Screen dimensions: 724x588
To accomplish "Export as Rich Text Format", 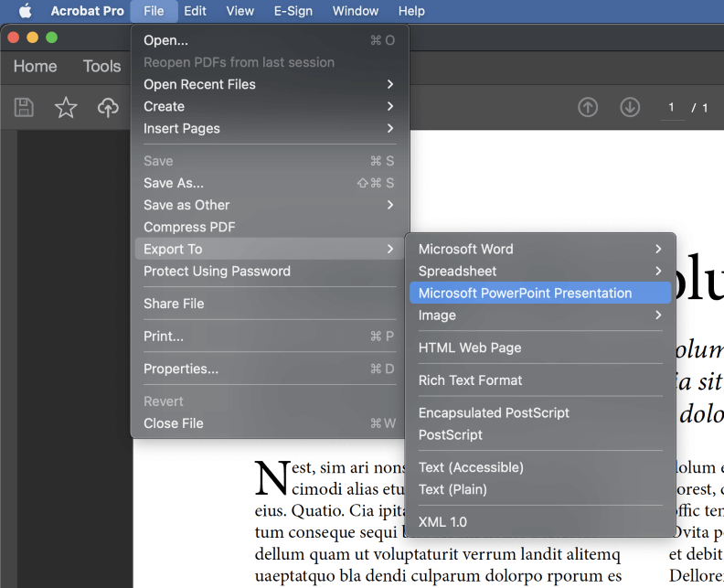I will tap(539, 380).
